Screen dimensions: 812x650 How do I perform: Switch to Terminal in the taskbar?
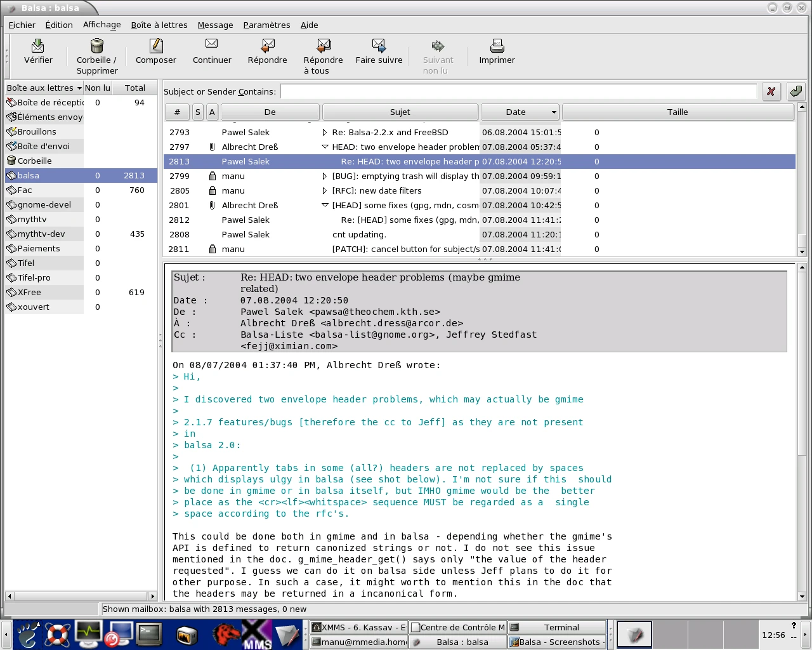pyautogui.click(x=561, y=628)
